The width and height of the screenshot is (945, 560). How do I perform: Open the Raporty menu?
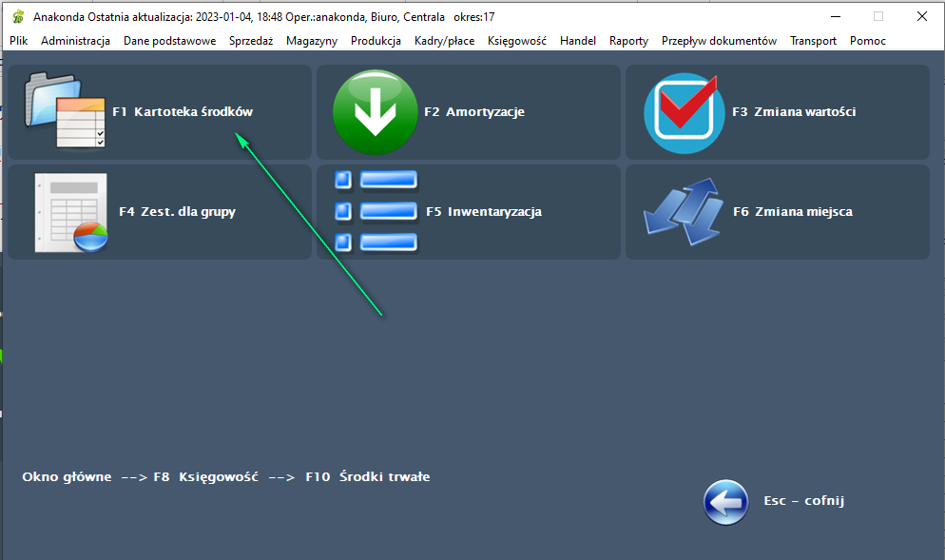pos(628,40)
